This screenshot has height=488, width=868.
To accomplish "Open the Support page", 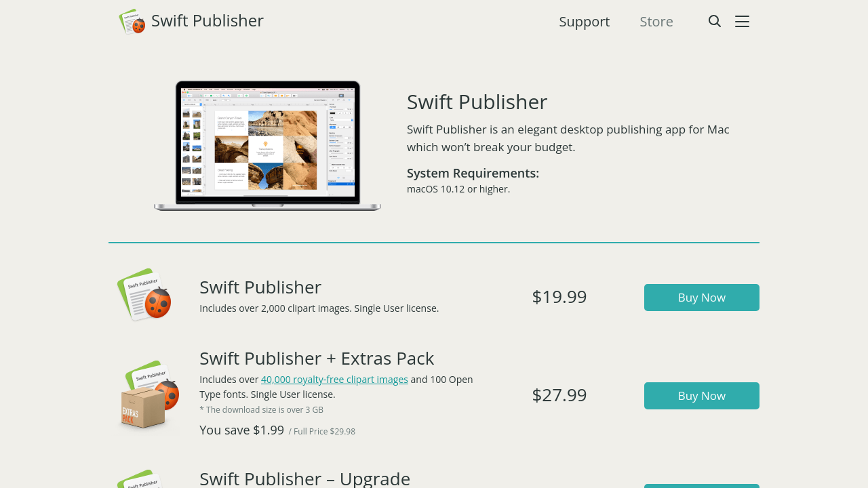I will point(584,20).
